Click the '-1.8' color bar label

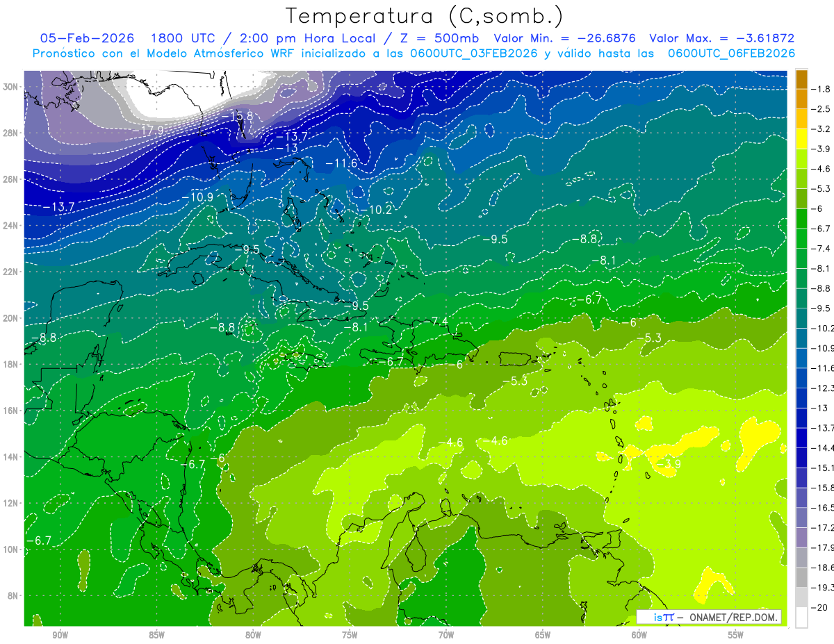point(821,89)
